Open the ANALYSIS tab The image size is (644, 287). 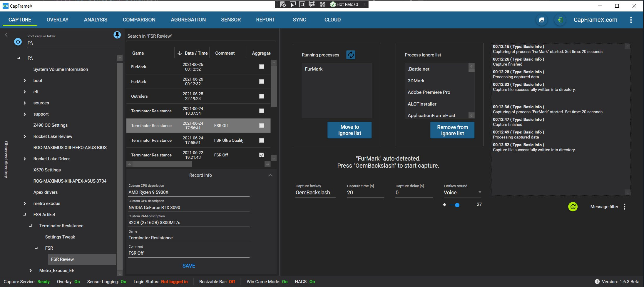click(96, 20)
